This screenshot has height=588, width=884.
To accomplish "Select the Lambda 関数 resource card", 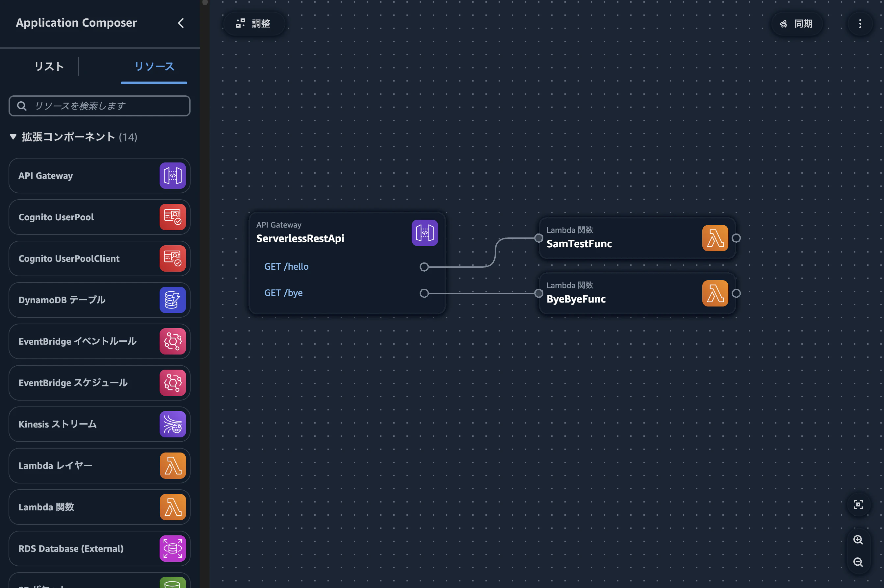I will pyautogui.click(x=99, y=507).
